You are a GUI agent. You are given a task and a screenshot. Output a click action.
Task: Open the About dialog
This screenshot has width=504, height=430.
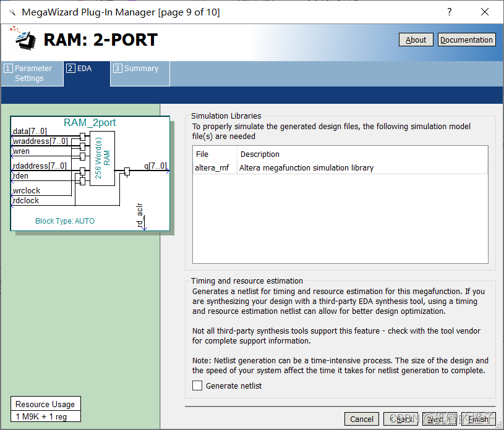[416, 40]
